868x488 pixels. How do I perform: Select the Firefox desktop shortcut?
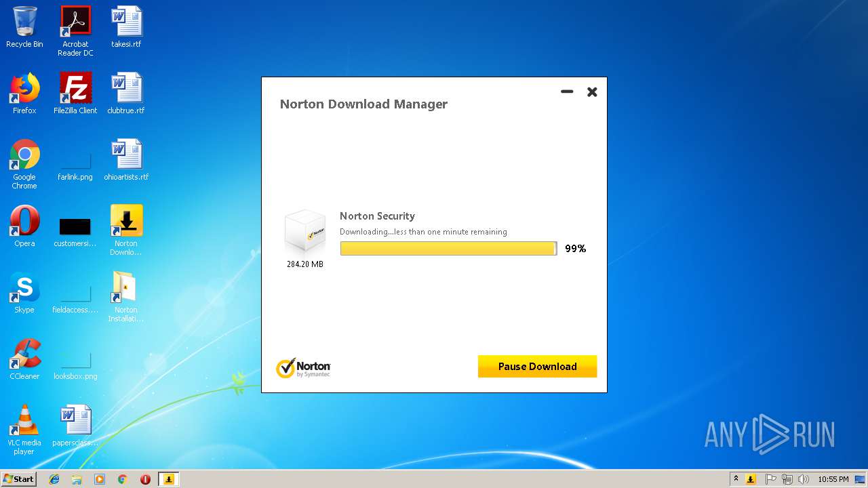tap(24, 94)
